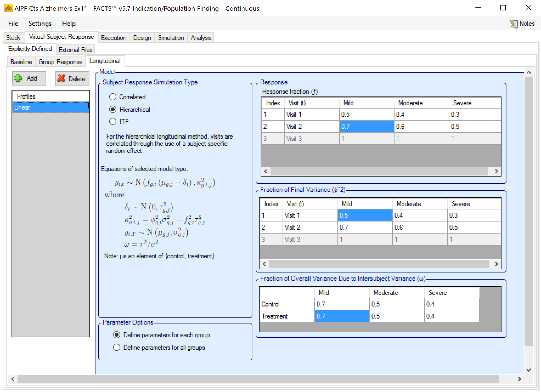This screenshot has height=392, width=541.
Task: Click the red X Delete icon
Action: point(61,78)
